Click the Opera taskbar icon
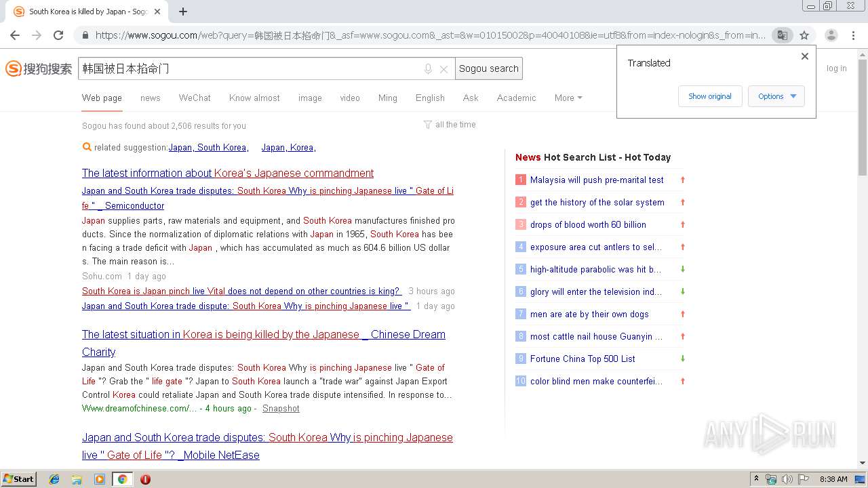The width and height of the screenshot is (868, 488). [145, 479]
